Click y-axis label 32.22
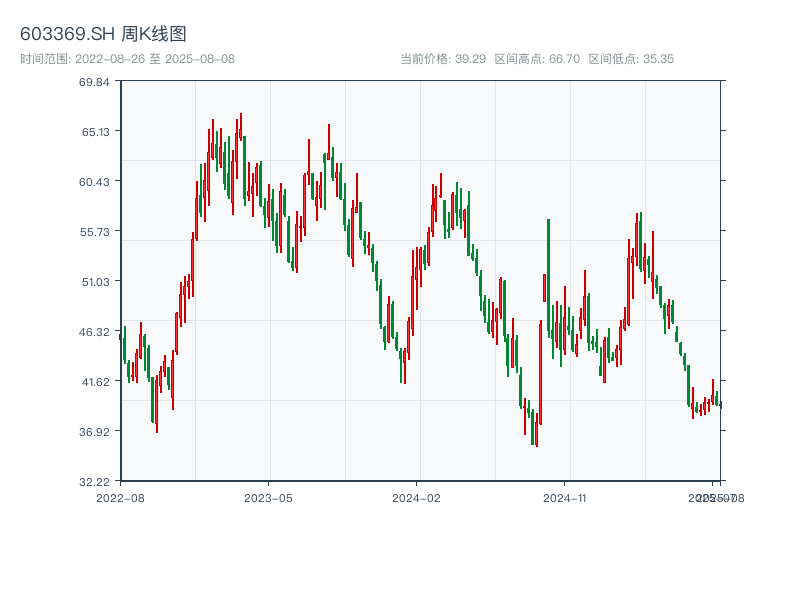 click(94, 482)
